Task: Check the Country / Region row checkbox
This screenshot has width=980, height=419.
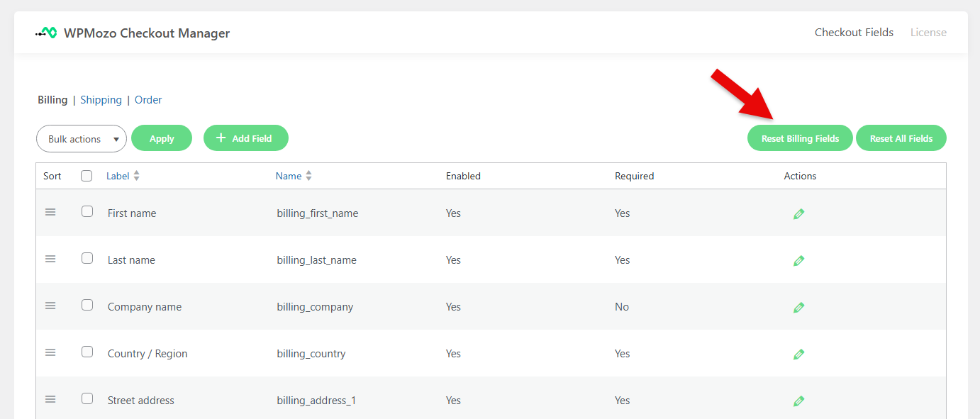Action: pyautogui.click(x=87, y=352)
